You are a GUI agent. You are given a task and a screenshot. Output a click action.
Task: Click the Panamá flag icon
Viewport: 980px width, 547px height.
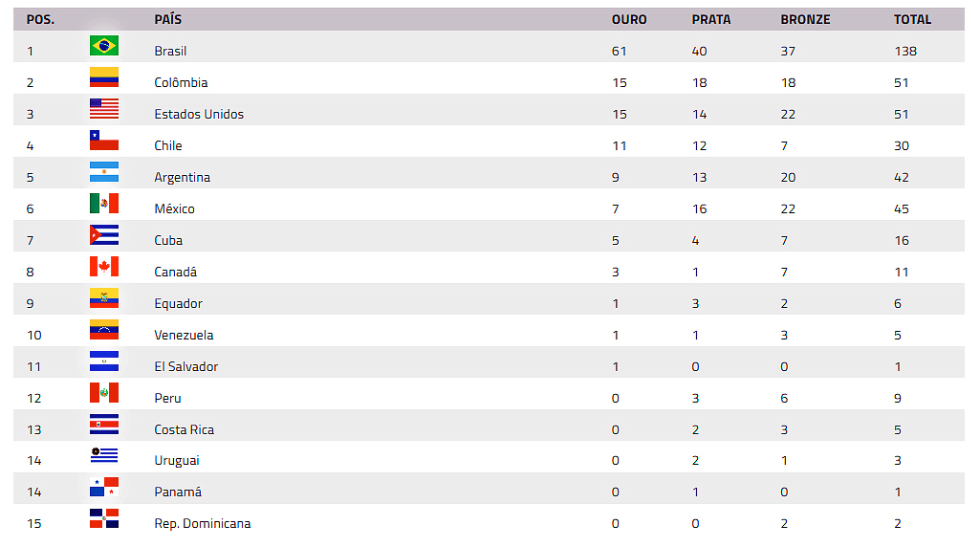(104, 487)
